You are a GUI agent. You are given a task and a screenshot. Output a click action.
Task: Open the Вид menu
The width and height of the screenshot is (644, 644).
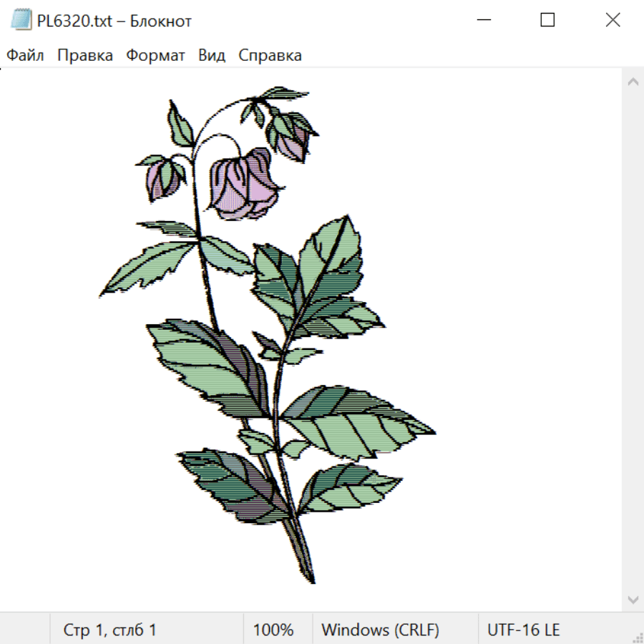point(212,55)
